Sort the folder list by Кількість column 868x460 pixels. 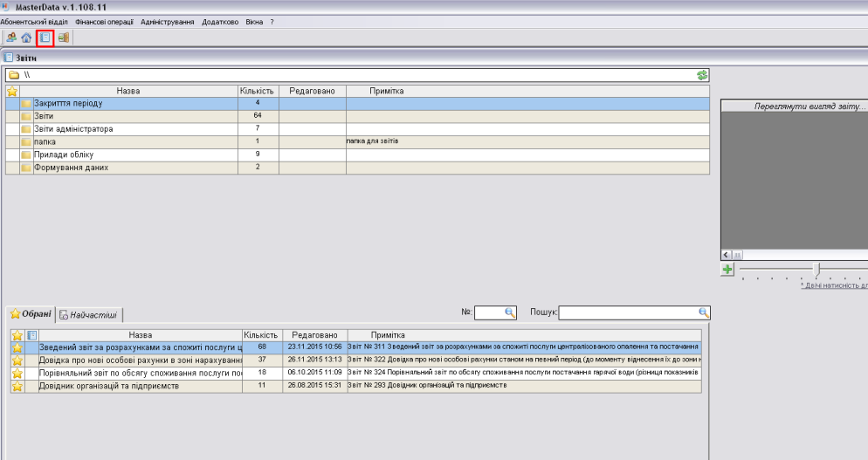coord(257,91)
